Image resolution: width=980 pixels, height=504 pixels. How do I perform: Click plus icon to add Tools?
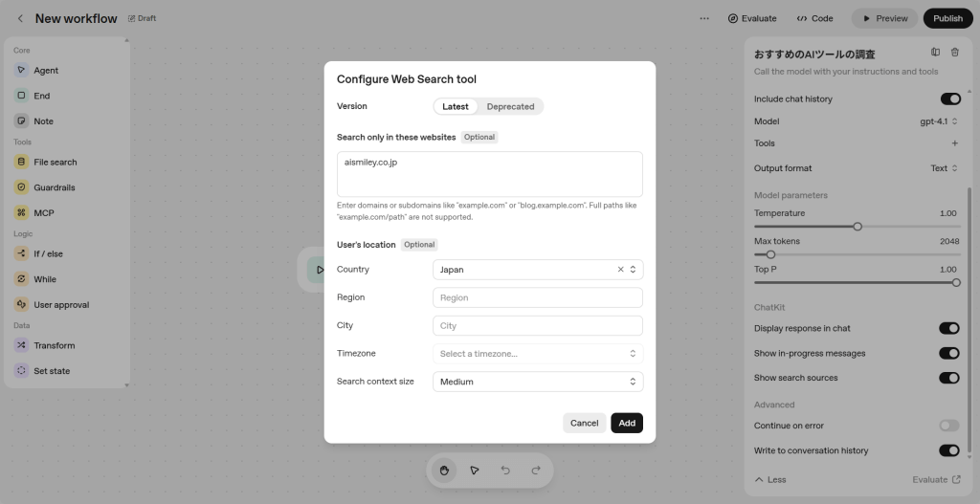pyautogui.click(x=954, y=143)
